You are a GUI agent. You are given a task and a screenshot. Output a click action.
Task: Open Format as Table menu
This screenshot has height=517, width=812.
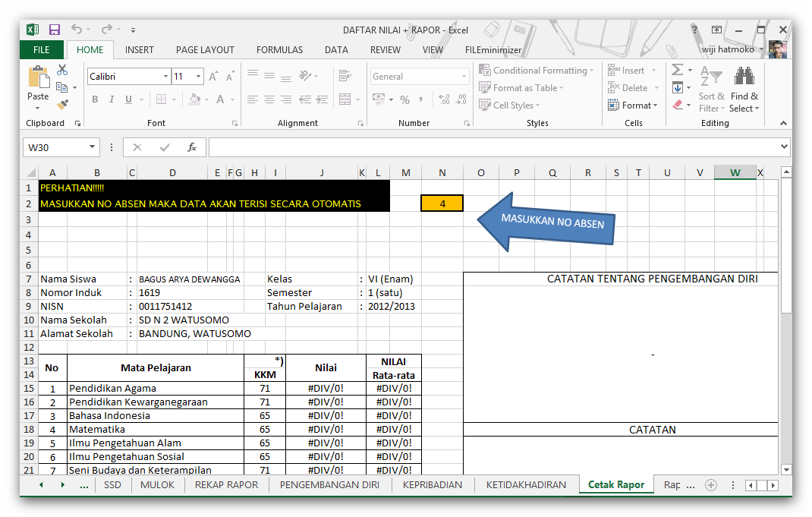pyautogui.click(x=521, y=87)
